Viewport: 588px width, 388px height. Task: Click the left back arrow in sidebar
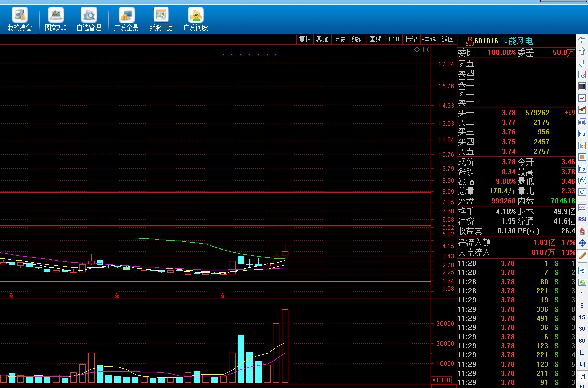582,40
